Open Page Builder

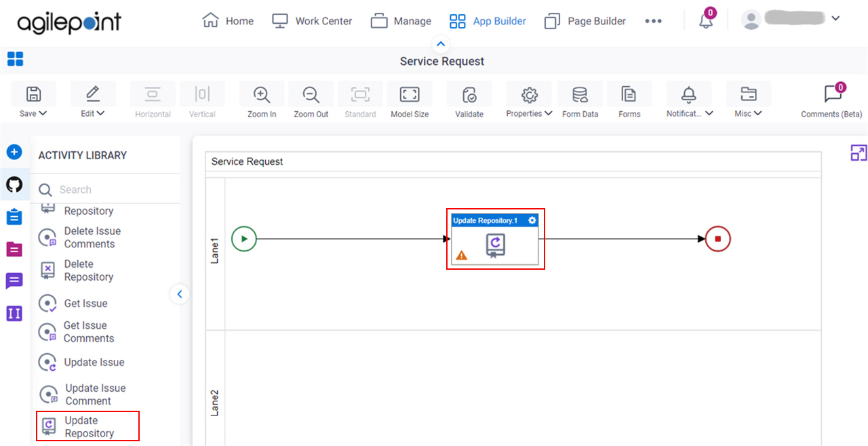(585, 21)
